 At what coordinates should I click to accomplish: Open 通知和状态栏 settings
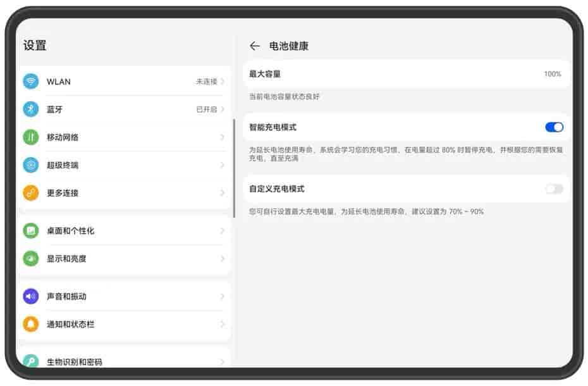pos(125,324)
